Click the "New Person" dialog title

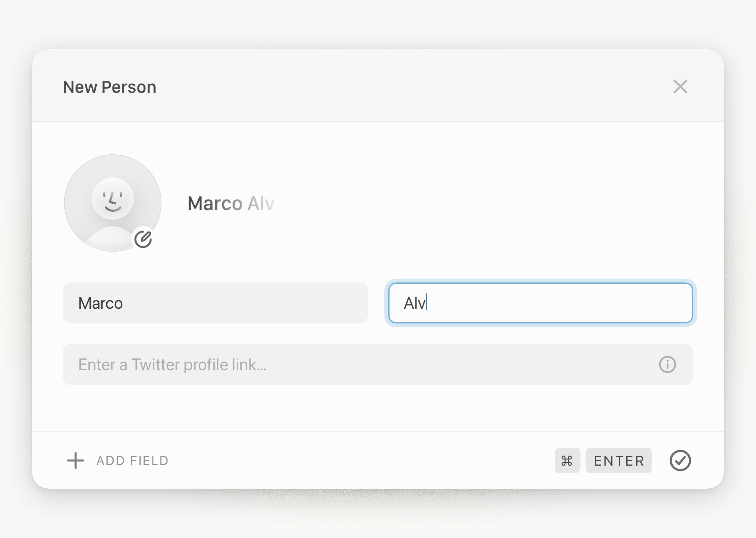click(x=110, y=87)
